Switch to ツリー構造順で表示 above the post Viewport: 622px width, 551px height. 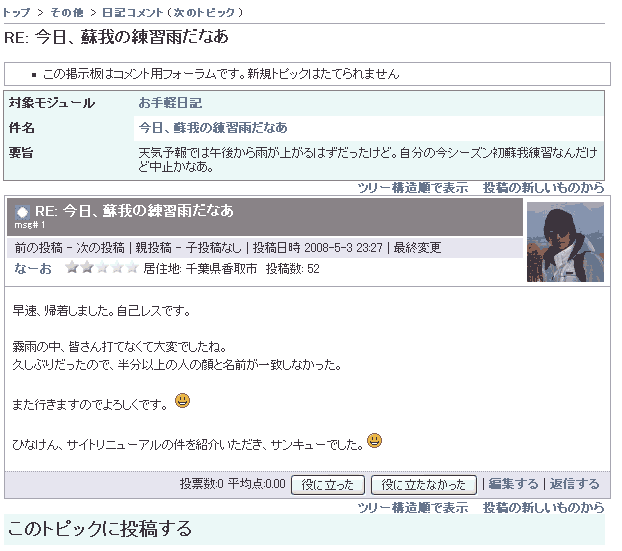point(412,187)
